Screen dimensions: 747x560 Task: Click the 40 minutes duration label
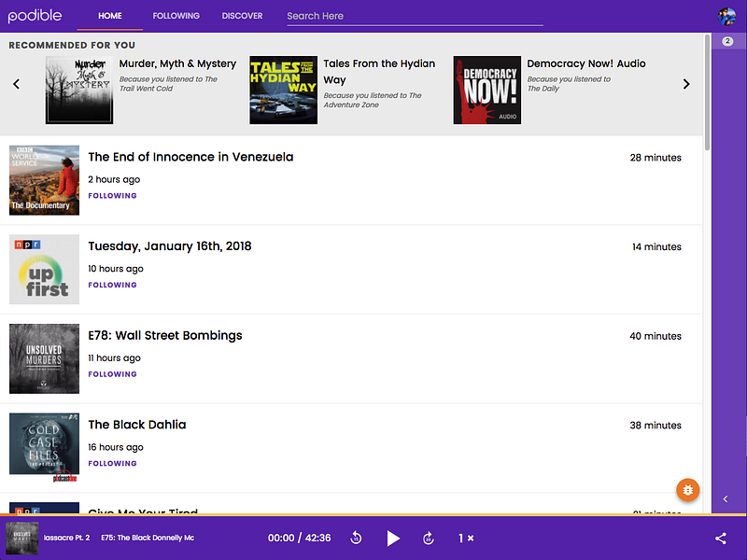(x=655, y=336)
